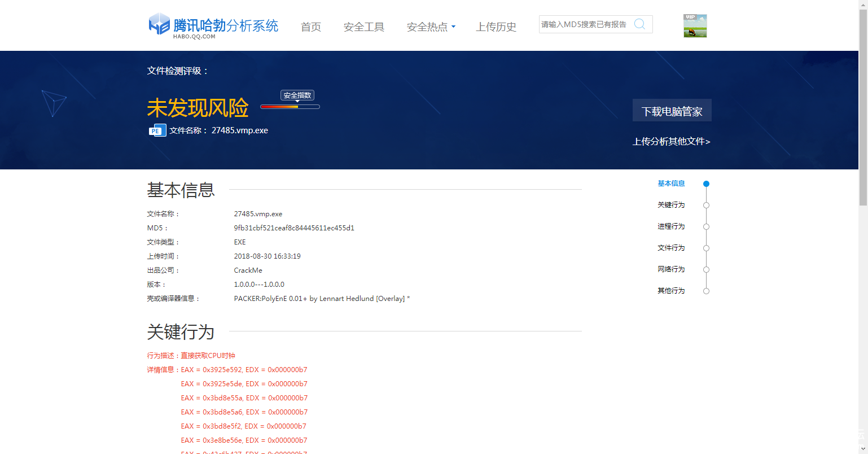
Task: Click 上传分析其他文件 link
Action: click(671, 142)
